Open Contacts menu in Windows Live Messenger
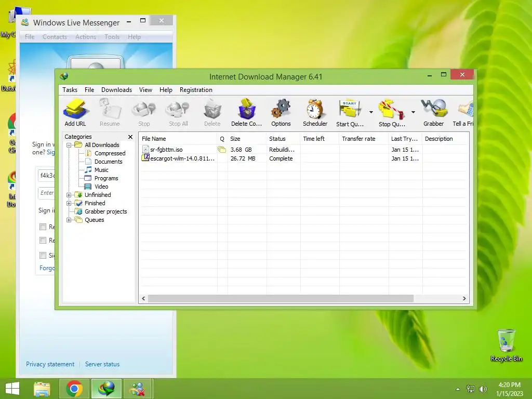This screenshot has height=399, width=532. (x=55, y=37)
